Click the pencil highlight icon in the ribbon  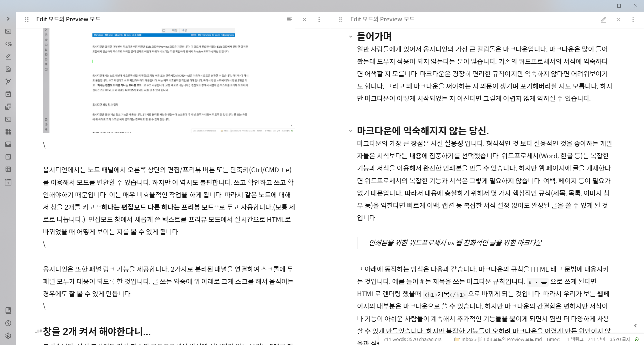[x=8, y=57]
